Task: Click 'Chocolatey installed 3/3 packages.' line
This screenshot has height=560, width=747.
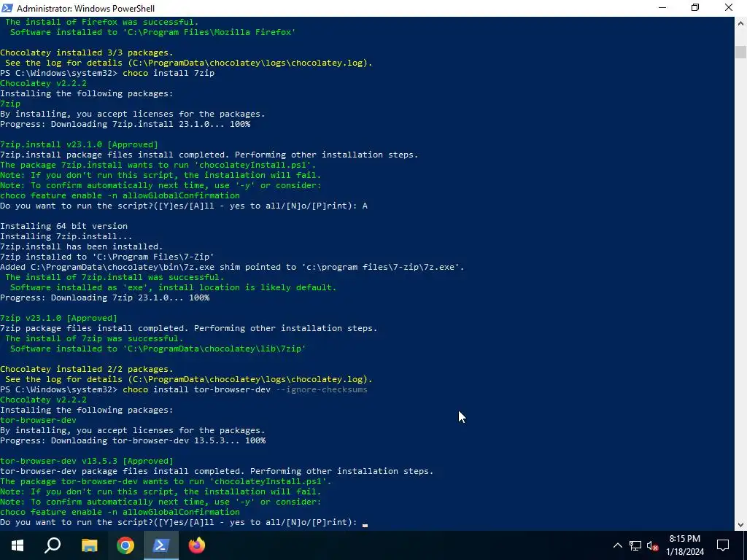Action: [x=87, y=52]
